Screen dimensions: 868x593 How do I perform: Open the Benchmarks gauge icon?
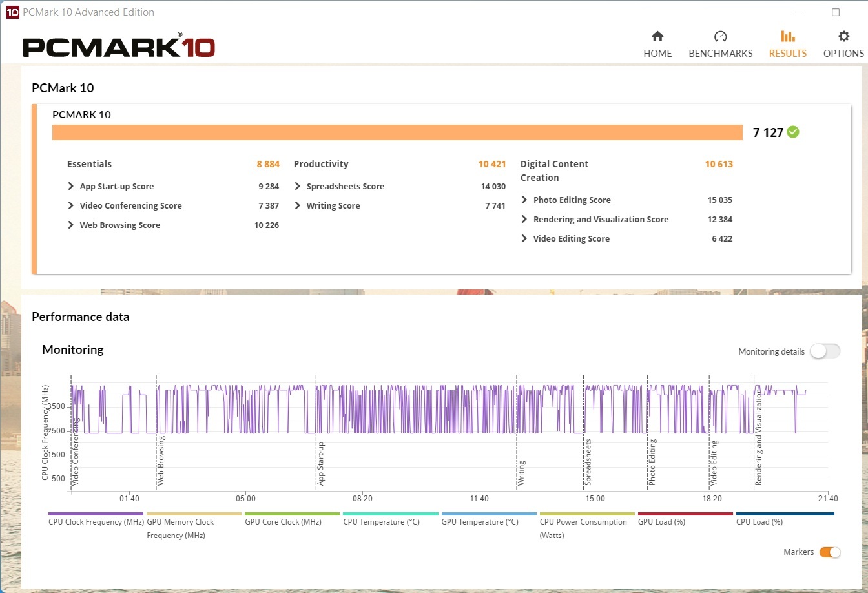pyautogui.click(x=721, y=36)
